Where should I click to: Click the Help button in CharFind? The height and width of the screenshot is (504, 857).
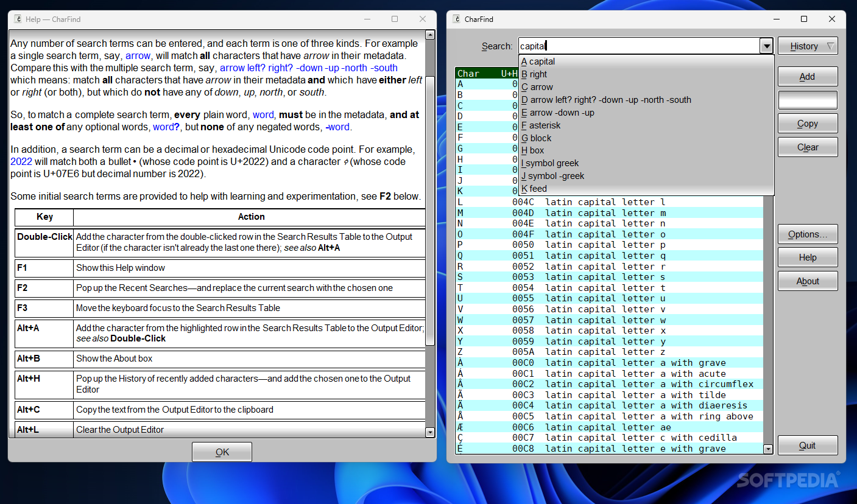[808, 257]
